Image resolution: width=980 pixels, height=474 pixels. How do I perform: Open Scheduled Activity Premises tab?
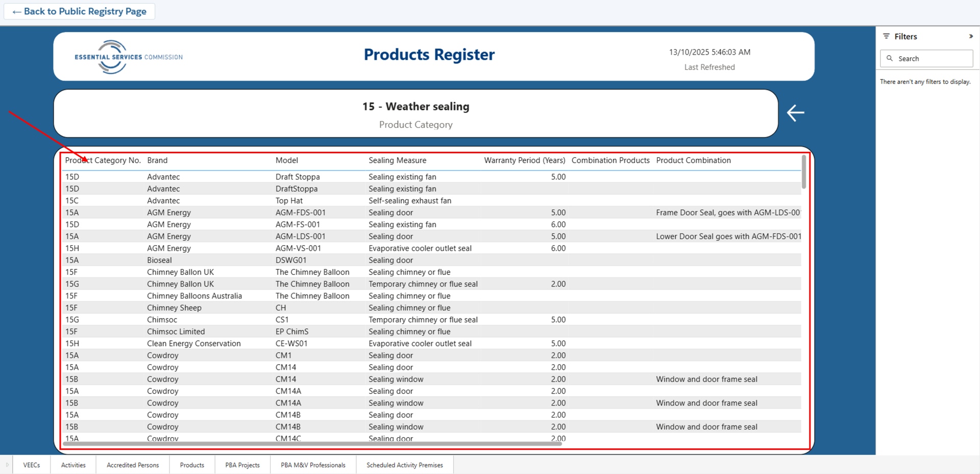[x=404, y=465]
